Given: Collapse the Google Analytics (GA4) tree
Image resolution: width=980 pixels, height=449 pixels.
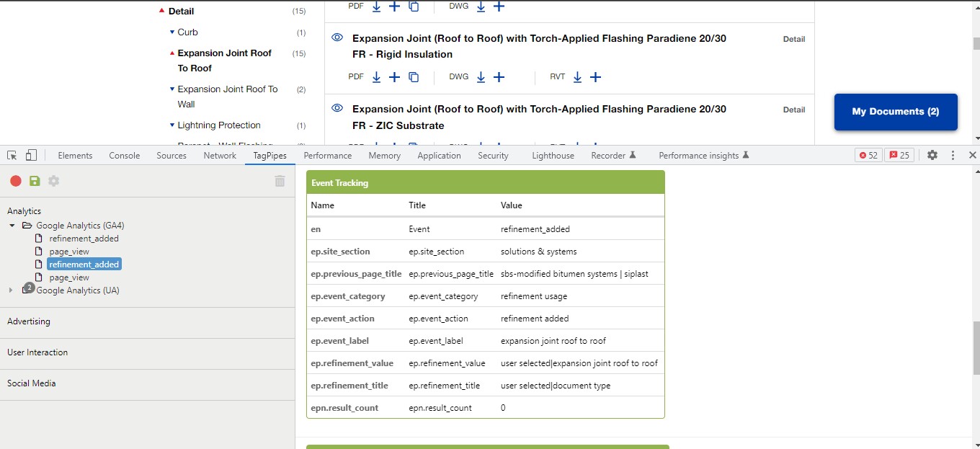Looking at the screenshot, I should click(12, 226).
